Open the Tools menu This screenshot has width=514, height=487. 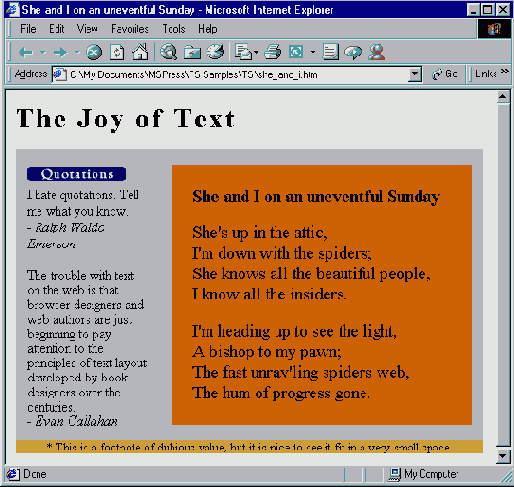point(174,29)
